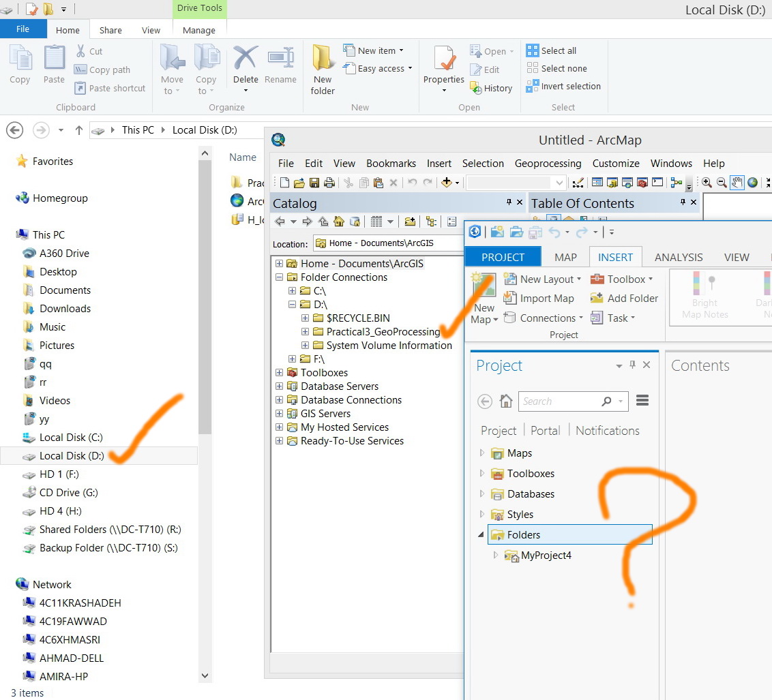Open Geoprocessing menu in ArcMap
Screen dimensions: 772x700
[x=548, y=164]
